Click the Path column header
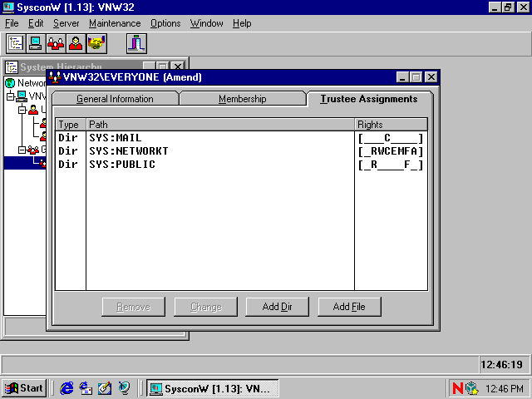 point(220,125)
